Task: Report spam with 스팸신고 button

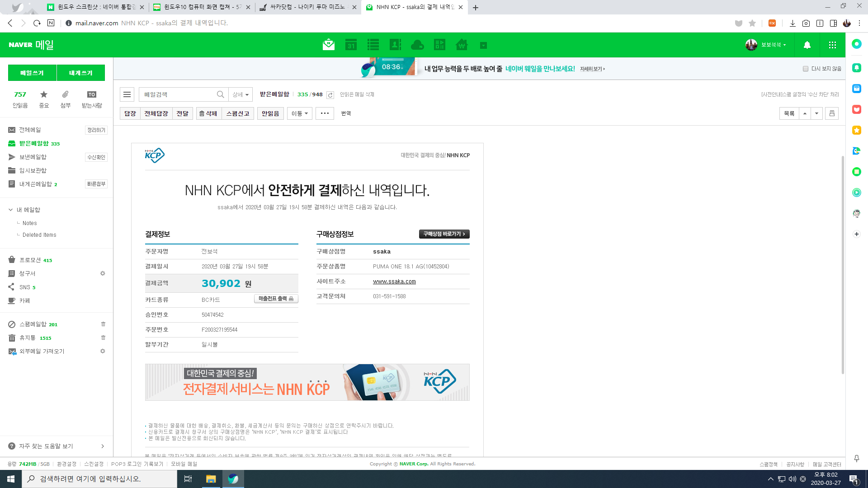Action: [x=238, y=113]
